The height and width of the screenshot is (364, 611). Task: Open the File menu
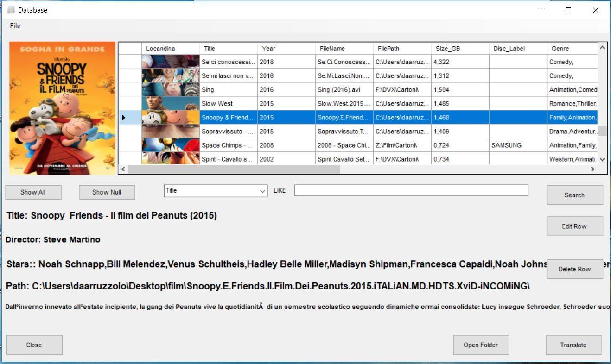(15, 26)
